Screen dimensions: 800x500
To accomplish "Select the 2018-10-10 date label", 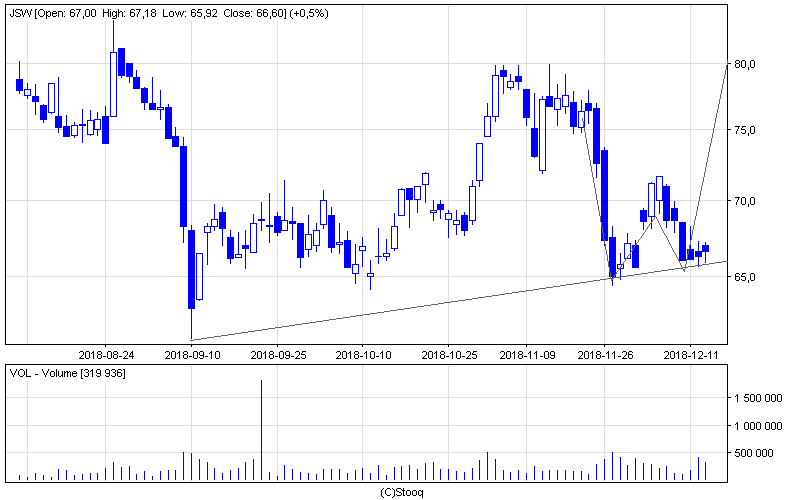I will pos(363,355).
